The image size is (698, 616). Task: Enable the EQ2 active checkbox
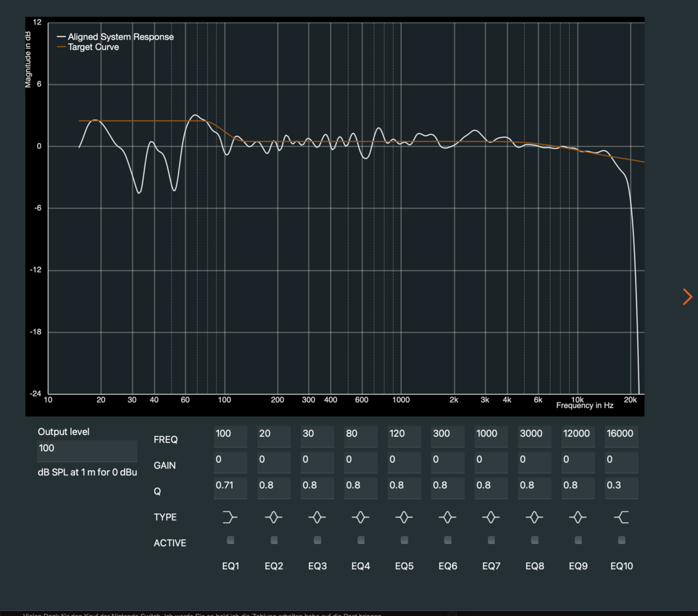[x=274, y=540]
